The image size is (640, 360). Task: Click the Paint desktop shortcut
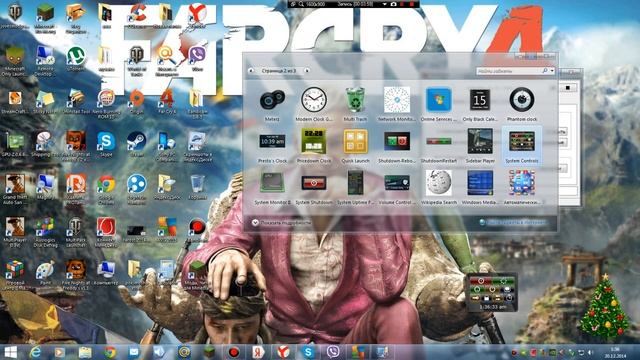coord(45,273)
